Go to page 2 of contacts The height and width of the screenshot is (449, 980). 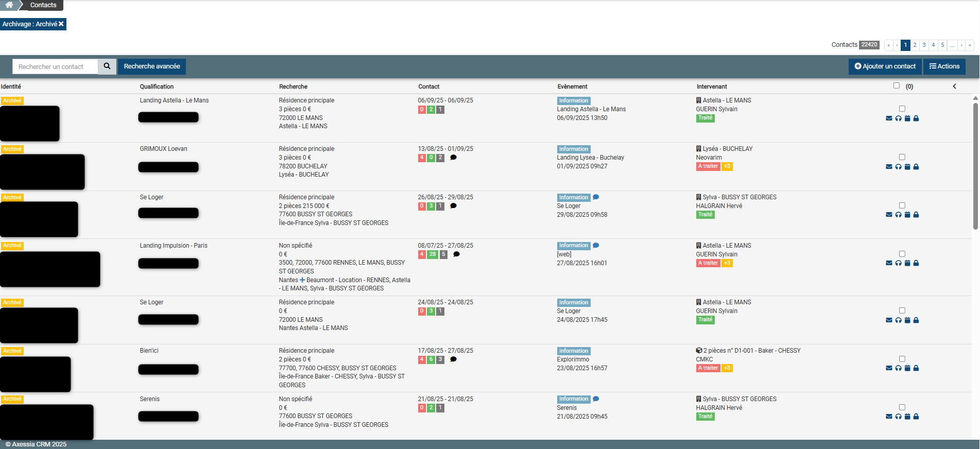[x=915, y=45]
